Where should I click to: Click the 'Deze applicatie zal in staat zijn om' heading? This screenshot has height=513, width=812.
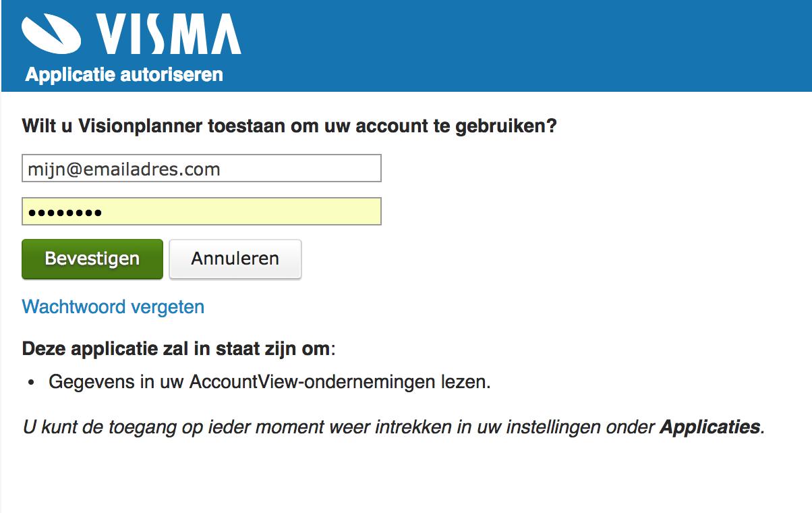[x=178, y=349]
